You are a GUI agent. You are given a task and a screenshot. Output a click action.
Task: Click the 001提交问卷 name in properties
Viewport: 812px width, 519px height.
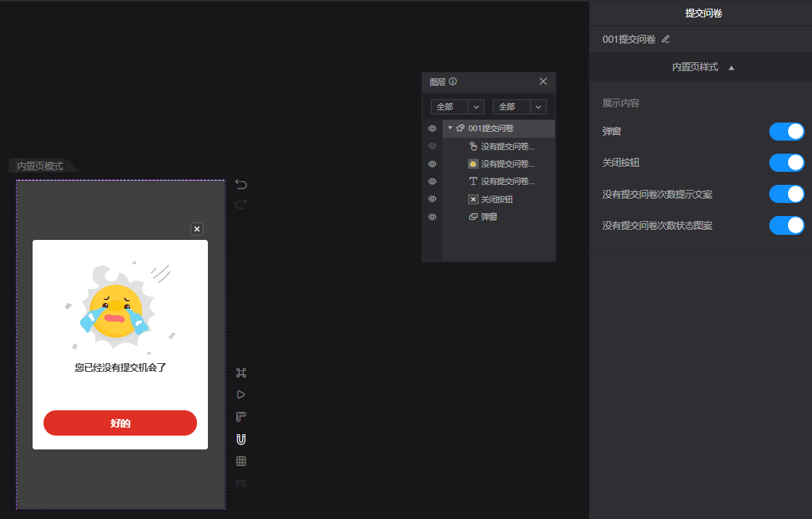pos(629,39)
